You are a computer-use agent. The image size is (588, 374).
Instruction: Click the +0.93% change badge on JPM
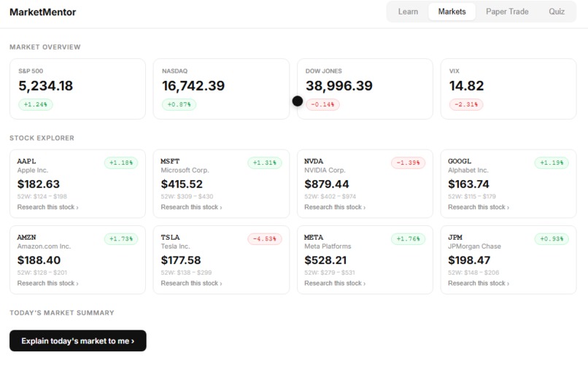pos(552,238)
